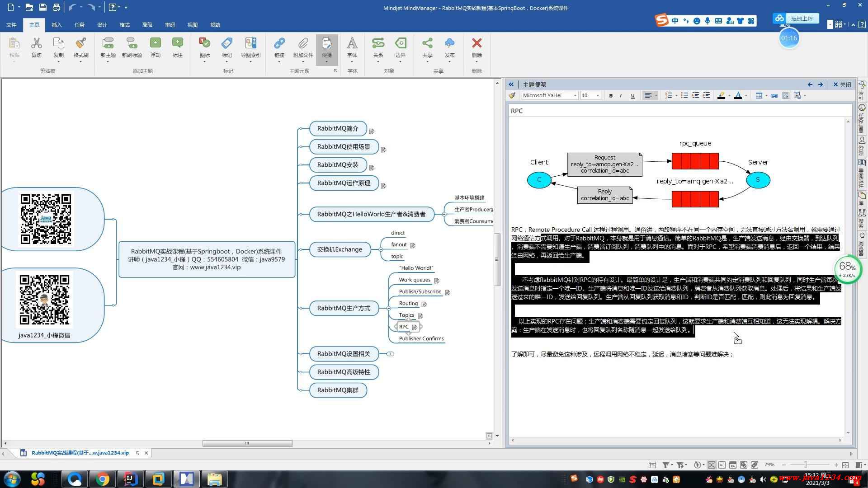Toggle numbered list in notes toolbar

pos(669,95)
